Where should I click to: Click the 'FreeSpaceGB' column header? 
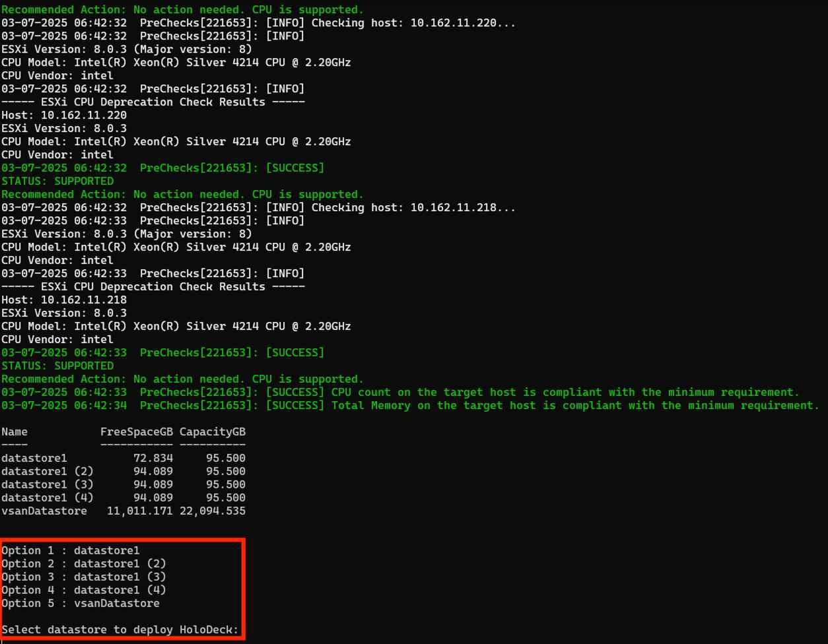click(136, 432)
